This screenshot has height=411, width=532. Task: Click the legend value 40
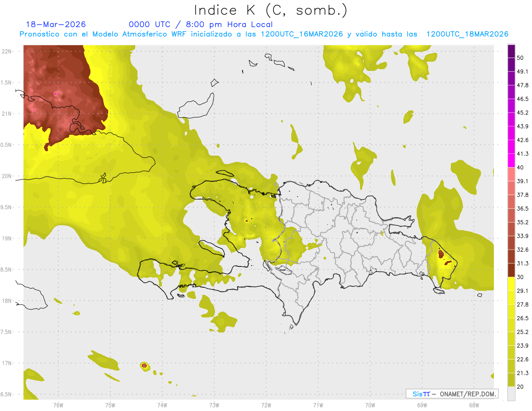point(520,168)
